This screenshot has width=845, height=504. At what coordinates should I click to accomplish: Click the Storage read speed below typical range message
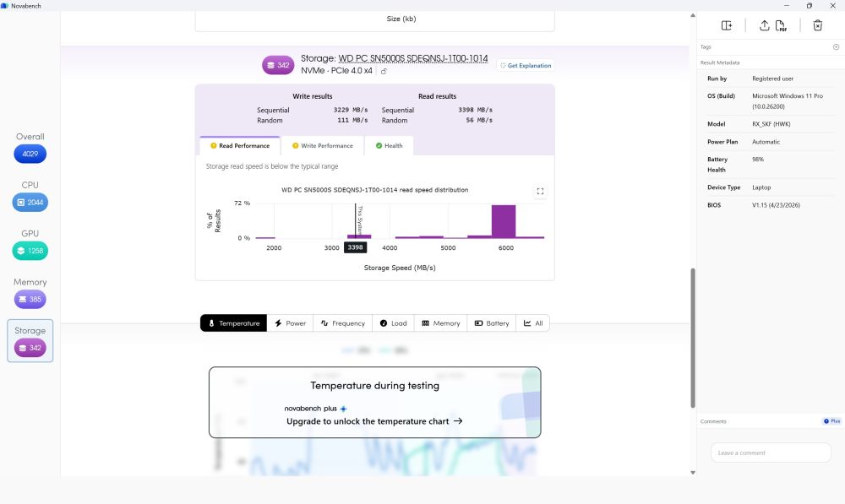pyautogui.click(x=272, y=166)
